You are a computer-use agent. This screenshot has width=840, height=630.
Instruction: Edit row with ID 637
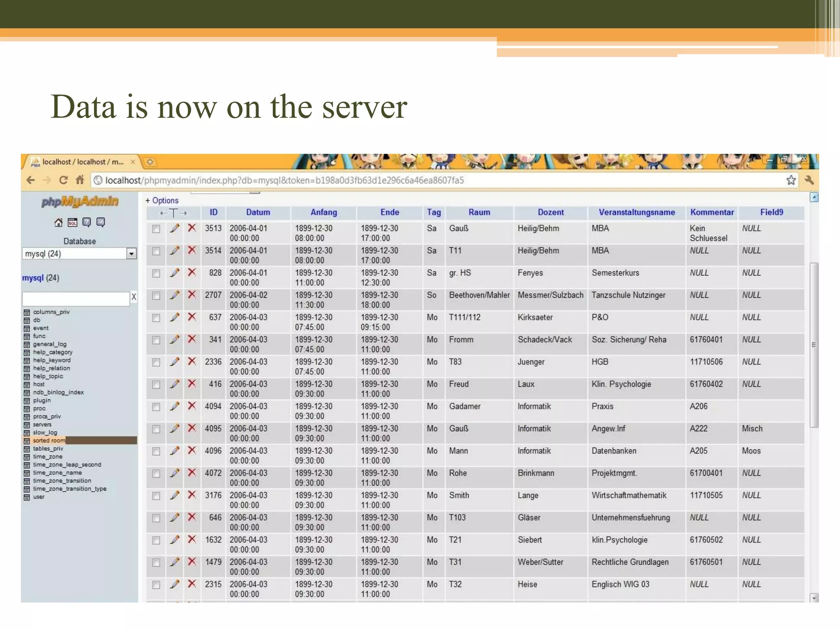click(x=175, y=317)
